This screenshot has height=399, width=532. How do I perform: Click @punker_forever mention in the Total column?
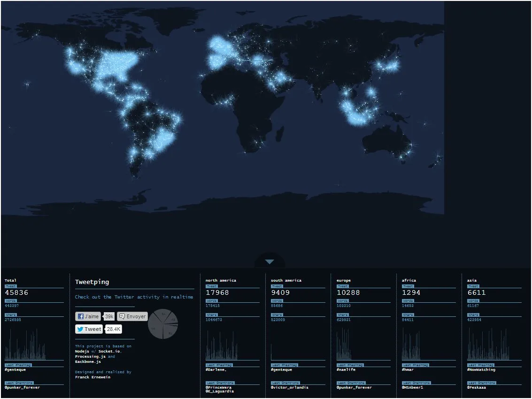pyautogui.click(x=23, y=387)
